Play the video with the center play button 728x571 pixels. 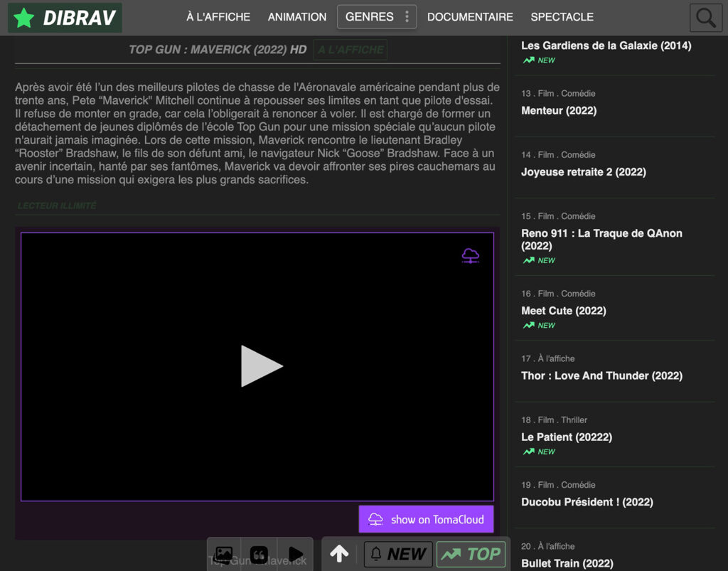pyautogui.click(x=262, y=365)
